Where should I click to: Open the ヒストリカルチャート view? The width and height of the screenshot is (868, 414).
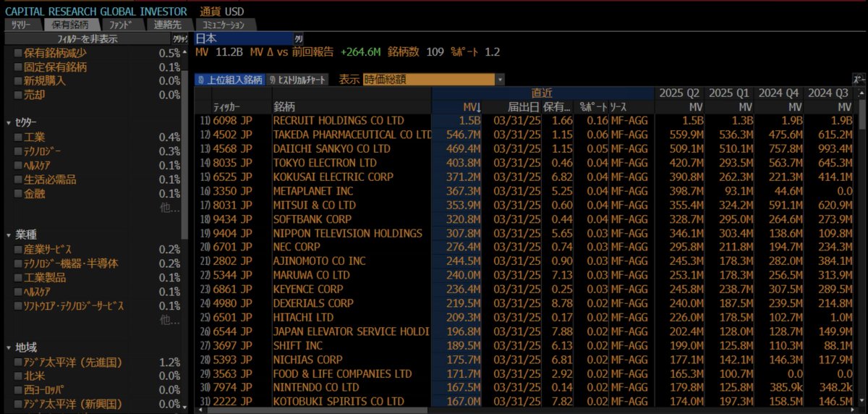pyautogui.click(x=298, y=80)
